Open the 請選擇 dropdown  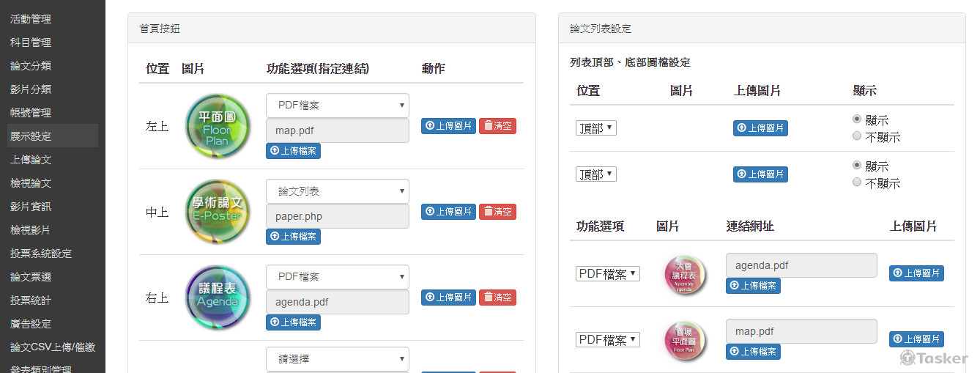(338, 359)
